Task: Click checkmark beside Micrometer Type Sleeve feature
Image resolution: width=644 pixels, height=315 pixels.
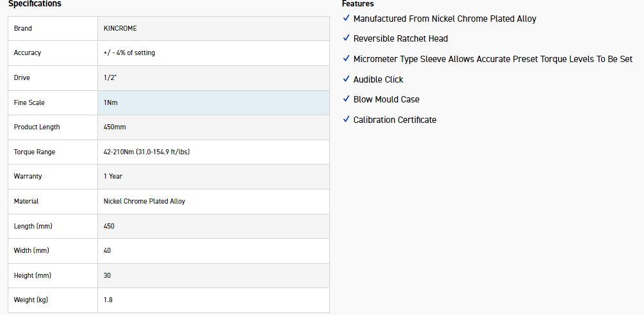Action: [346, 59]
